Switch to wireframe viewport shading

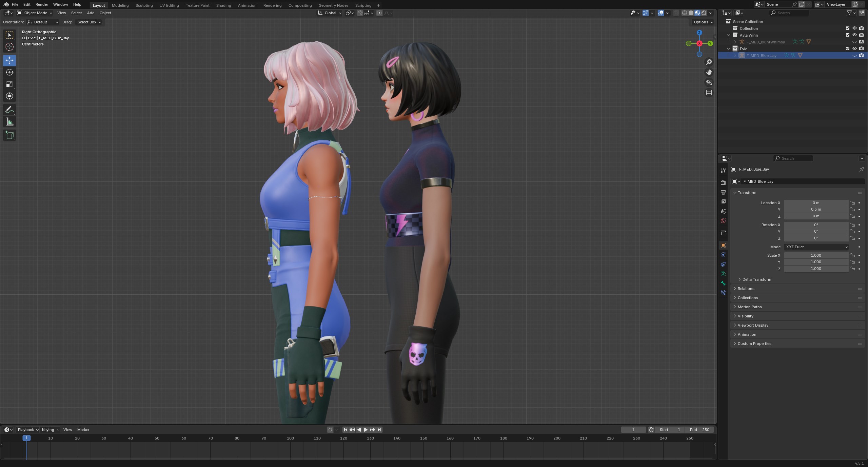point(684,13)
